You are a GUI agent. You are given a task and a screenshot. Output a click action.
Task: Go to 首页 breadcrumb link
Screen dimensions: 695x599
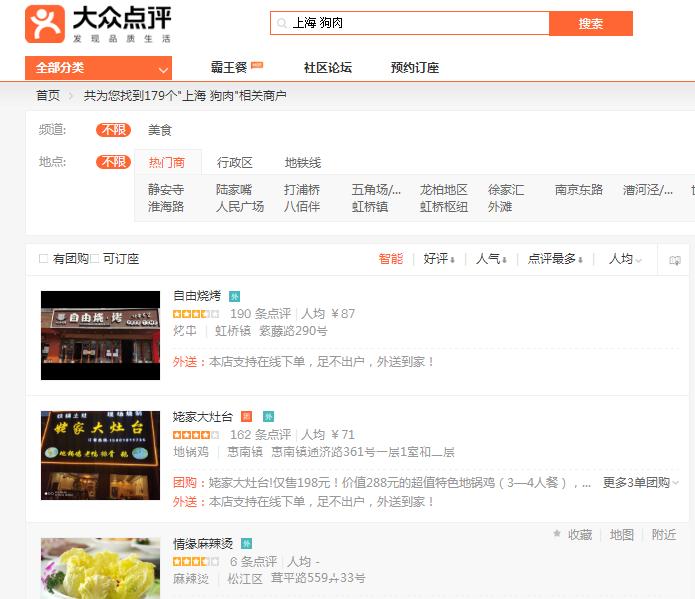click(x=48, y=95)
